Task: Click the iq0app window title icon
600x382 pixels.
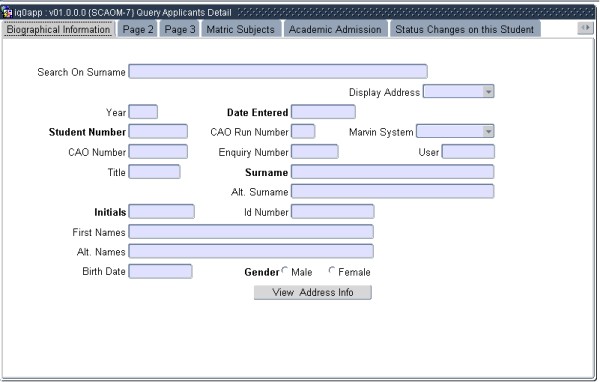Action: (7, 12)
